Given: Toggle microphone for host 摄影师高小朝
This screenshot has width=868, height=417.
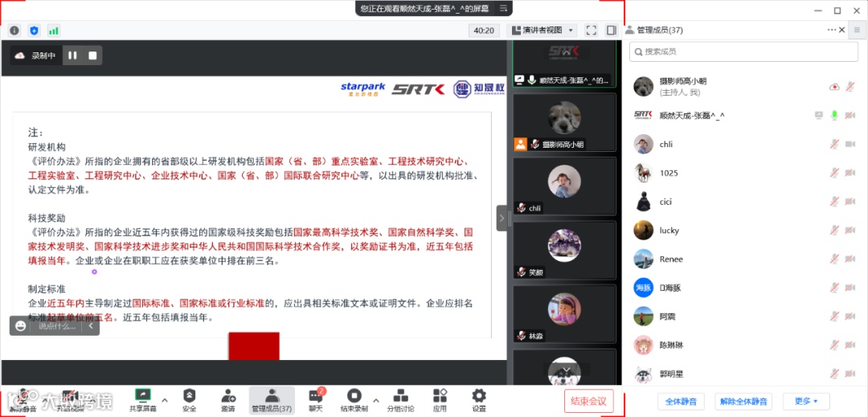Looking at the screenshot, I should click(x=850, y=87).
